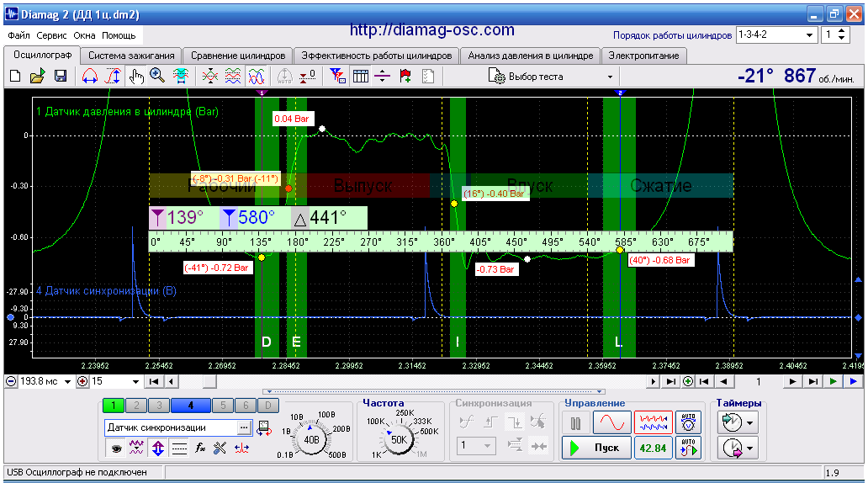Toggle channel 1 green button
Screen dimensions: 868x483
[114, 406]
